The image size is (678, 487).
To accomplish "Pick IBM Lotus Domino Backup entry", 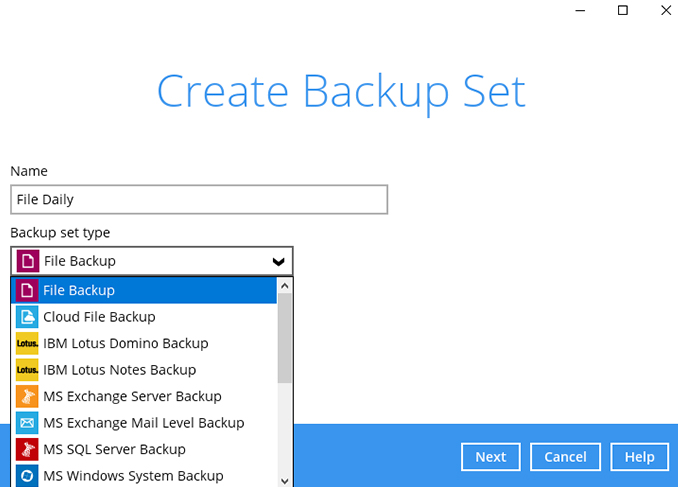I will point(125,343).
